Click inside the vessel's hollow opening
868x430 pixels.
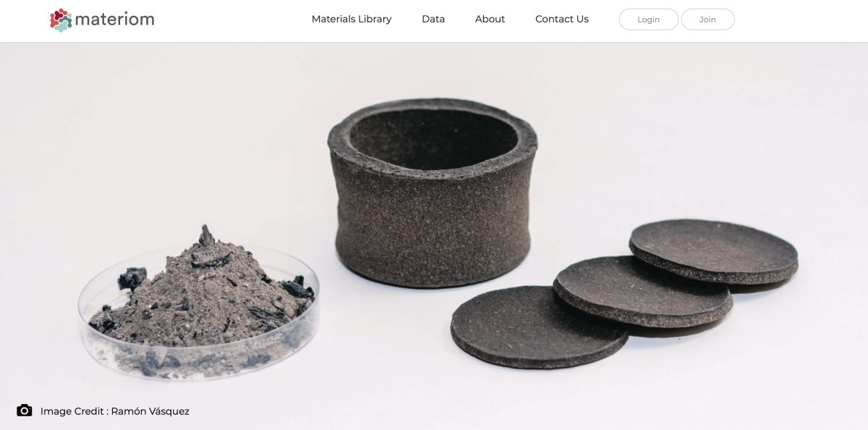(x=433, y=139)
